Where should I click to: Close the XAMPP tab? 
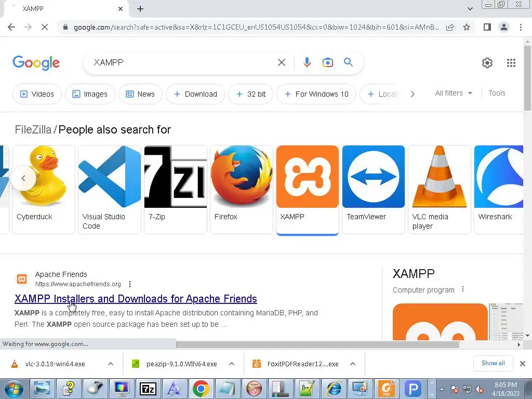121,9
